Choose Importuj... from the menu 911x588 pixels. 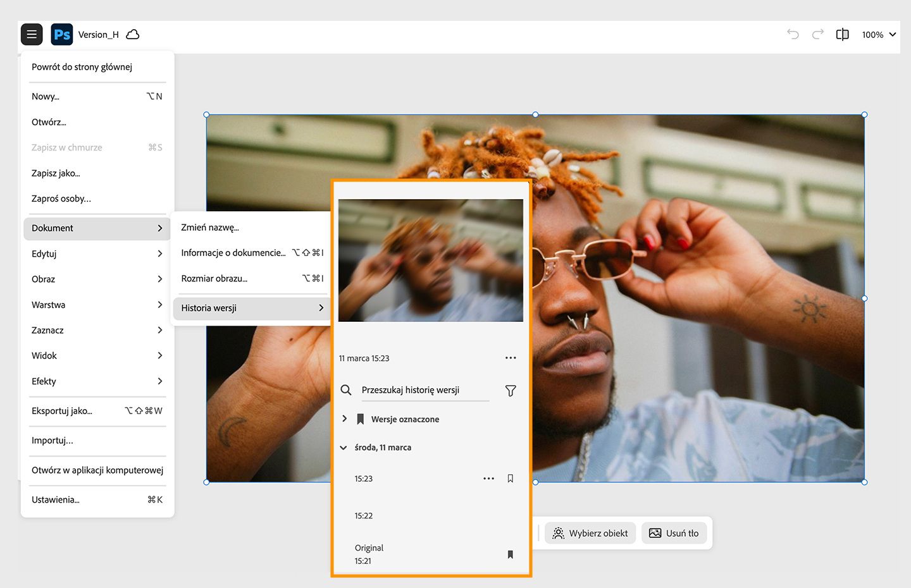(97, 441)
